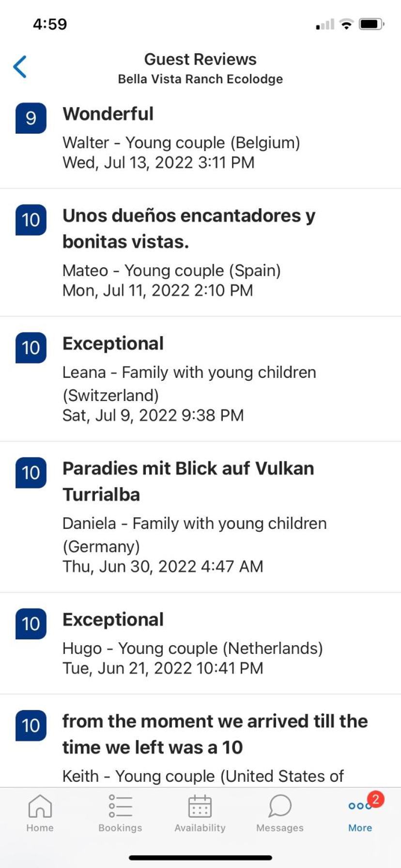Tap the Availability calendar icon
This screenshot has width=401, height=868.
(200, 806)
